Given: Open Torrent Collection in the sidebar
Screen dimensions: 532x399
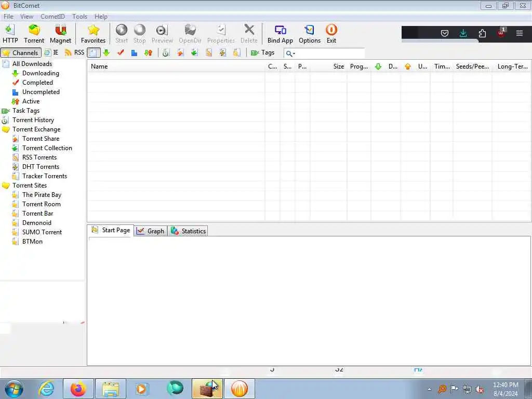Looking at the screenshot, I should point(47,148).
